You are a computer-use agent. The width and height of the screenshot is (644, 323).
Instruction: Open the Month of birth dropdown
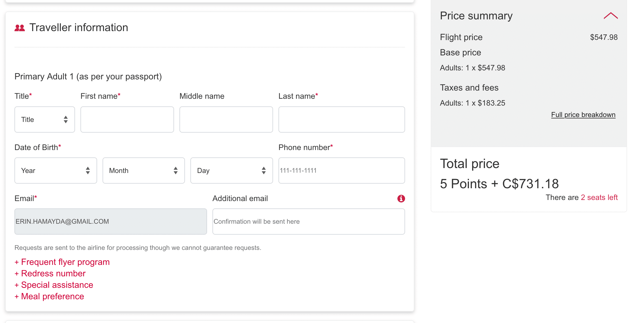(143, 171)
